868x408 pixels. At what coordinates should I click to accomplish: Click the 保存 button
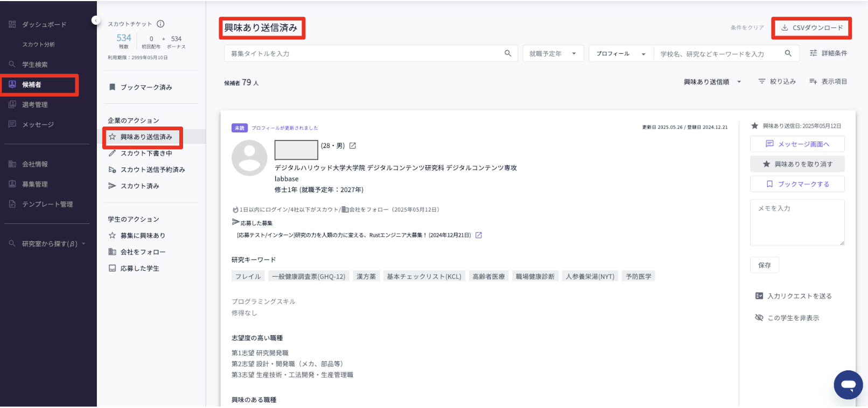tap(765, 265)
